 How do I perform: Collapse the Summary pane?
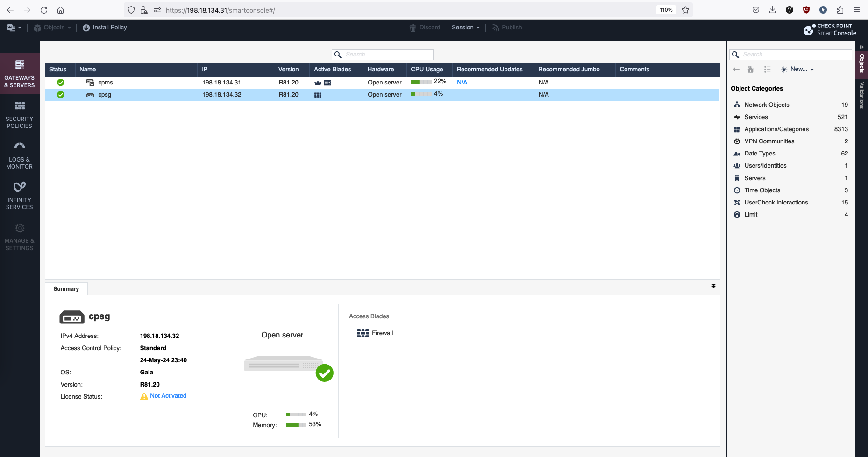(713, 286)
